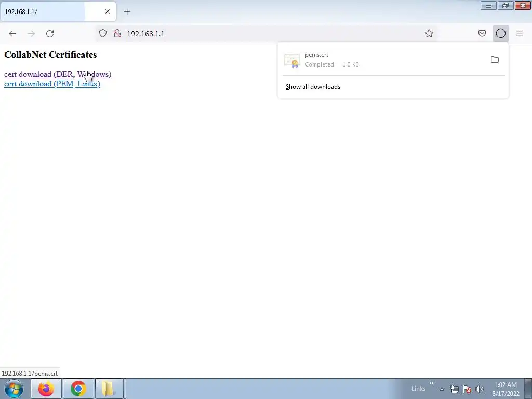
Task: Open a new tab with the plus button
Action: coord(127,12)
